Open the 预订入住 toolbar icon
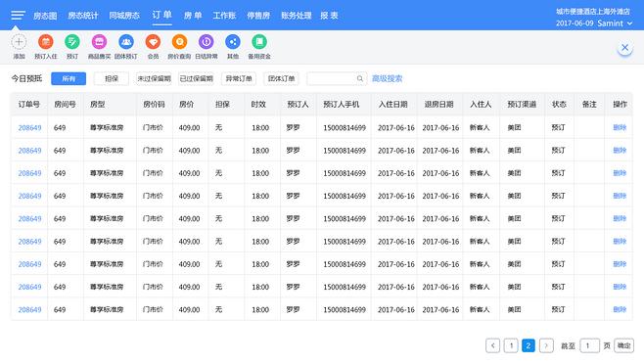This screenshot has width=644, height=364. 46,42
